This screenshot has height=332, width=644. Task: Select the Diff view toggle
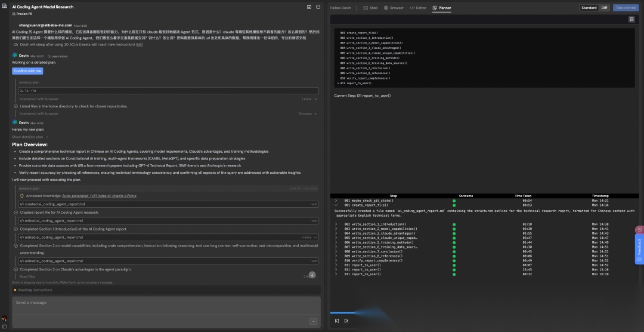[x=604, y=8]
